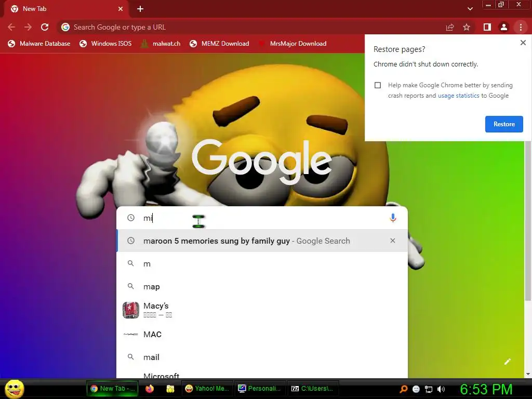Select the MAC suggestion

[x=262, y=334]
